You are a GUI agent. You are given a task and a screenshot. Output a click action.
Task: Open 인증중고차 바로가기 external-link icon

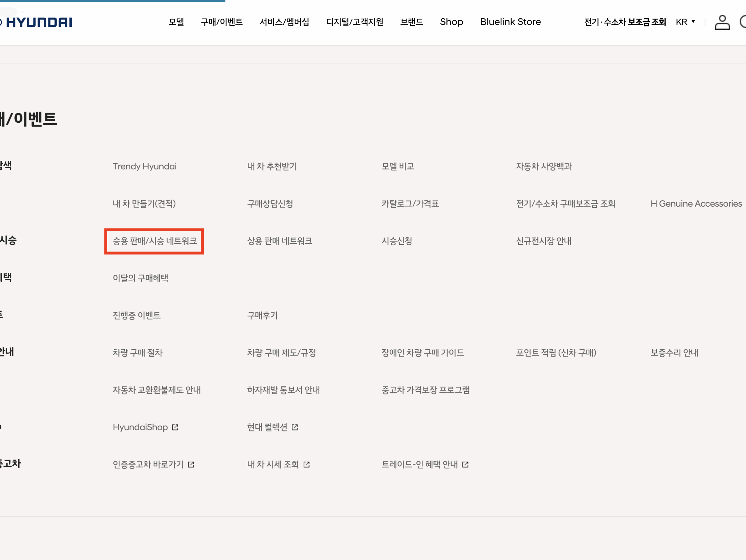click(191, 464)
